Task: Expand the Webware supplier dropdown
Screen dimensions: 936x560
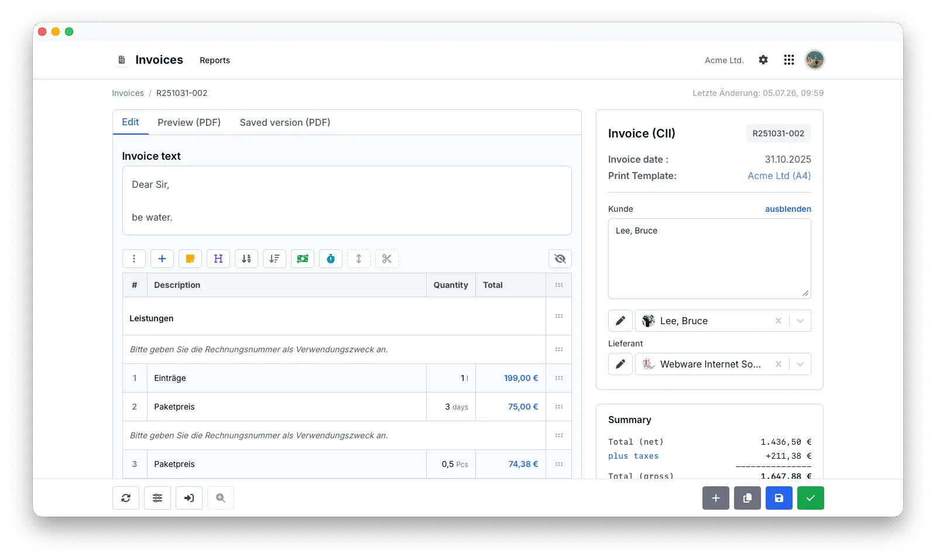Action: [x=800, y=364]
